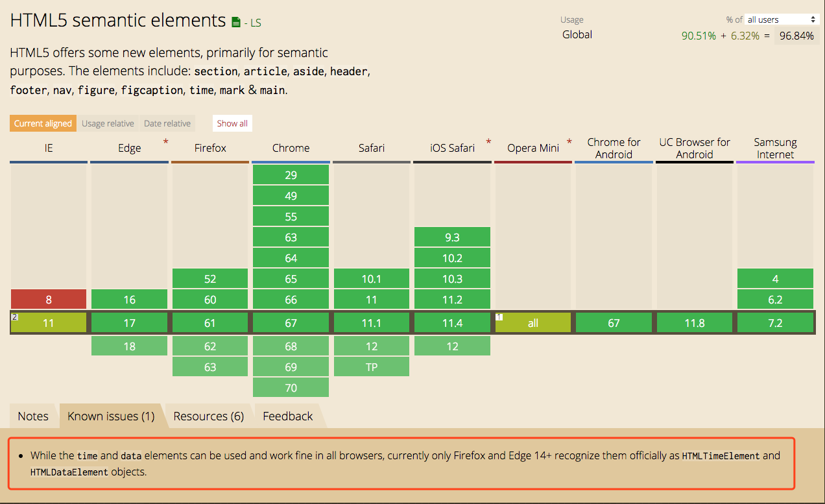This screenshot has width=825, height=504.
Task: Click note marker 2 on the IE 11 cell
Action: pos(14,317)
